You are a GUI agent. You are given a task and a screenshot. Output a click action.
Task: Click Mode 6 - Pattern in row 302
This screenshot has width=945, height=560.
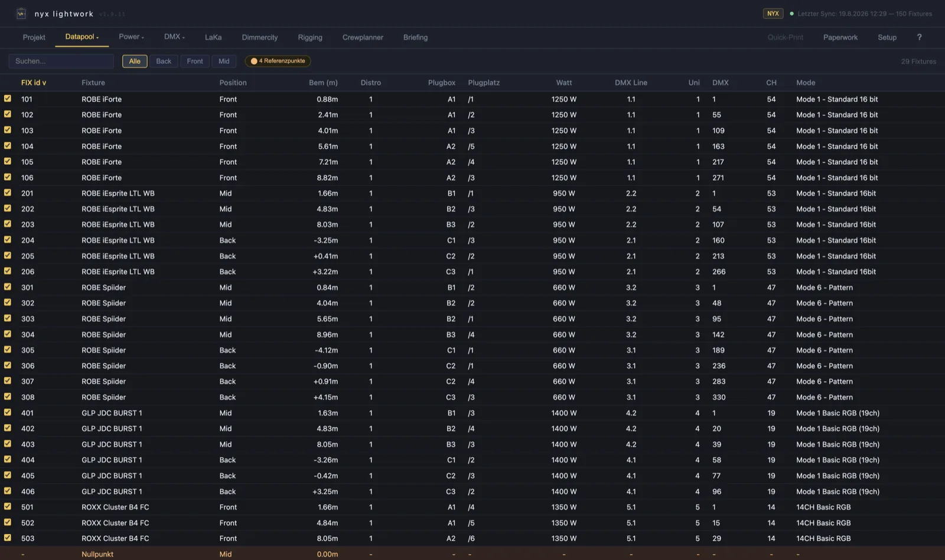click(825, 303)
